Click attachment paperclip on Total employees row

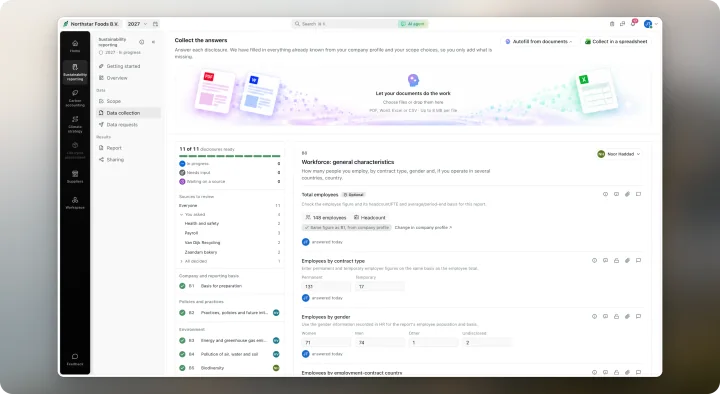coord(627,194)
